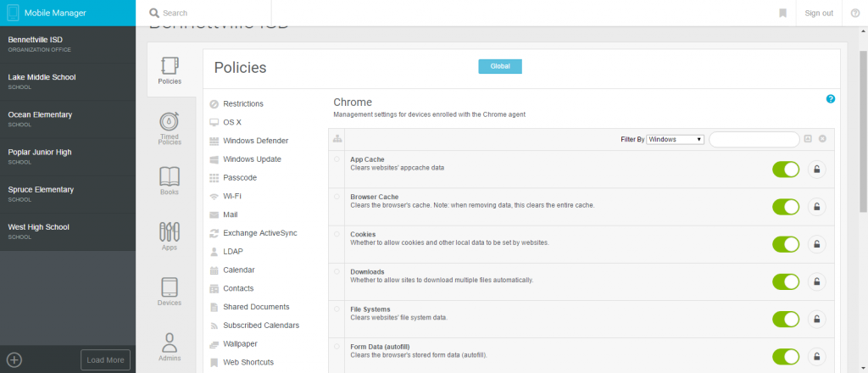Screen dimensions: 868x373
Task: Click the policy filter text field
Action: coord(754,140)
